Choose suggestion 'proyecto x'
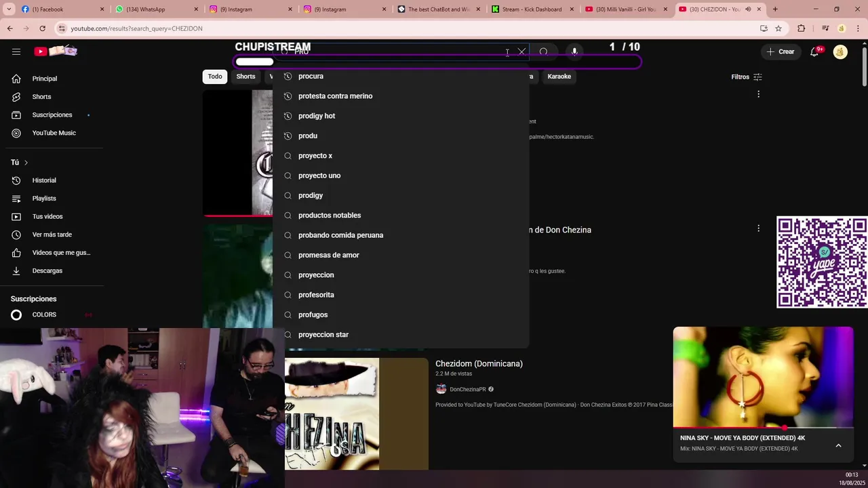Screen dimensions: 868x488 (x=401, y=156)
